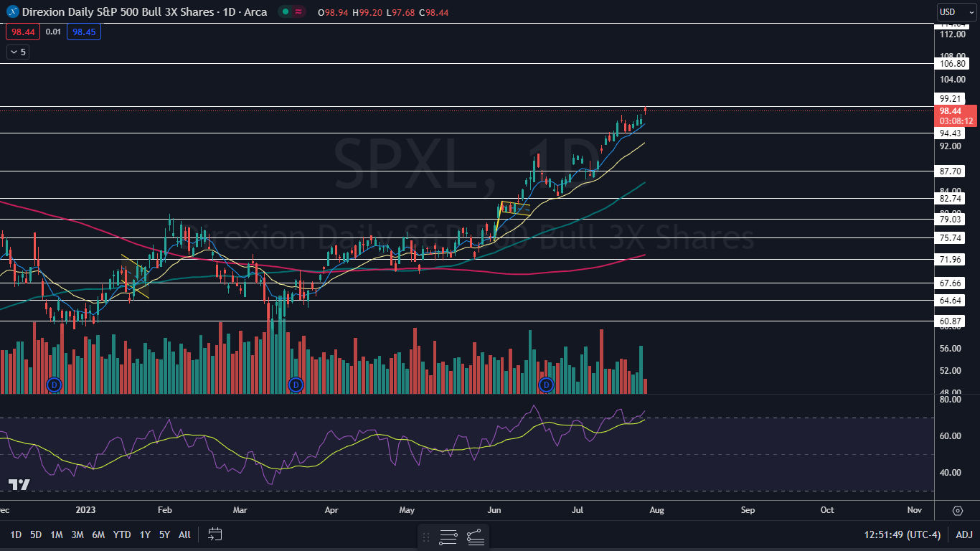The width and height of the screenshot is (980, 551).
Task: Open the timezone menu showing UTC-4
Action: coord(903,534)
